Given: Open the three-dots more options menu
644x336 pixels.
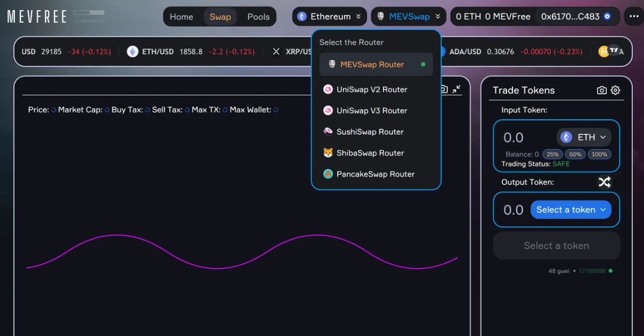Looking at the screenshot, I should click(633, 17).
